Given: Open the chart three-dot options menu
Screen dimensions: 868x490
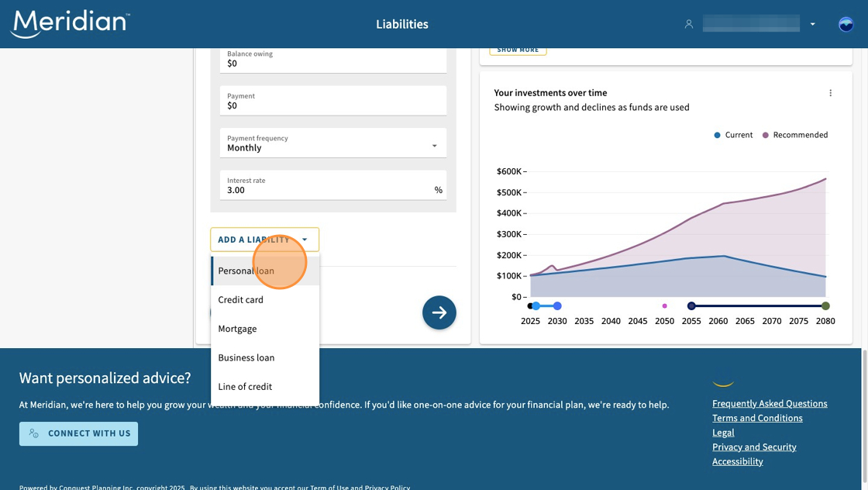Looking at the screenshot, I should tap(830, 93).
